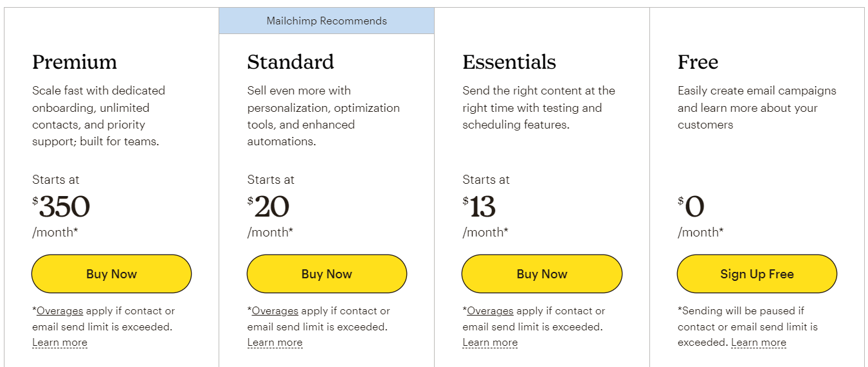Open Overages link in Essentials column

click(x=490, y=311)
